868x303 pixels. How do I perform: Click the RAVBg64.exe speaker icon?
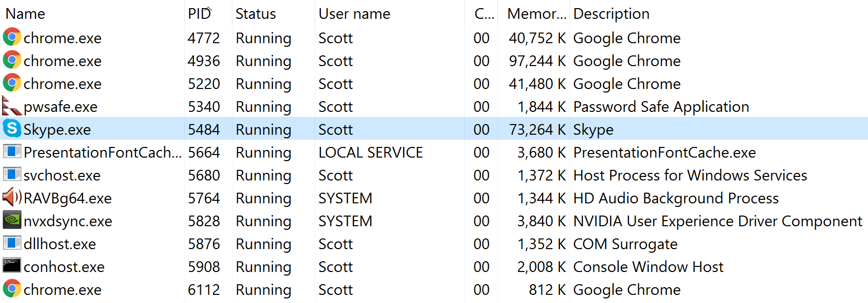coord(12,197)
